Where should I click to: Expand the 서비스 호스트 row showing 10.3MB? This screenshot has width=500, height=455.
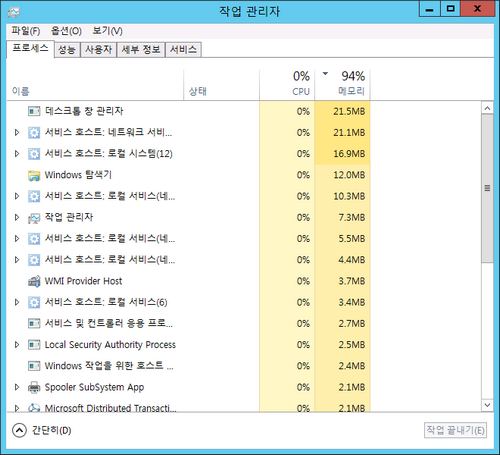[17, 196]
